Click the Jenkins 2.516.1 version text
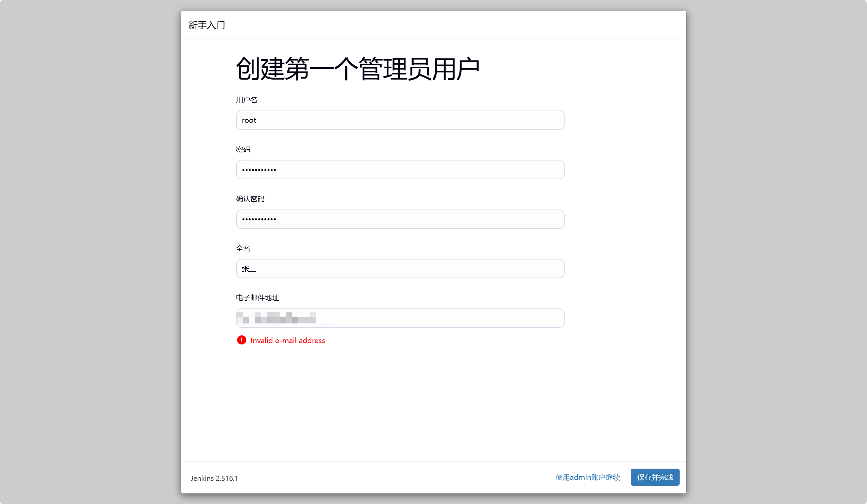Screen dimensions: 867x504 [214, 478]
